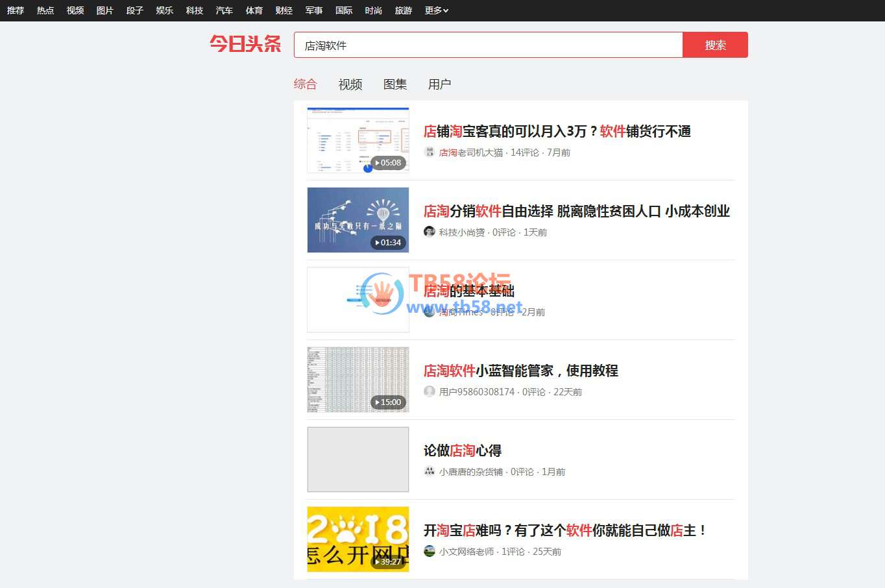This screenshot has height=588, width=885.
Task: Open article 店铺淘宝客真的可以月入3万
Action: coord(557,131)
